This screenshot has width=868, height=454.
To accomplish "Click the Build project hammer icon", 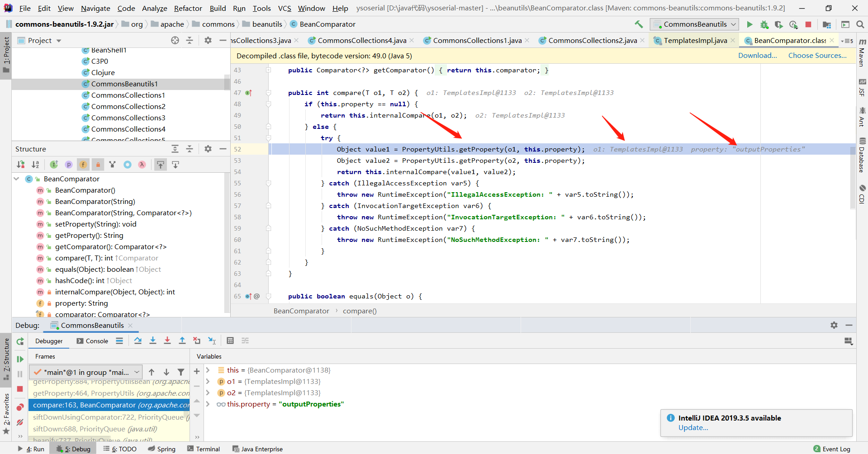I will click(x=639, y=24).
